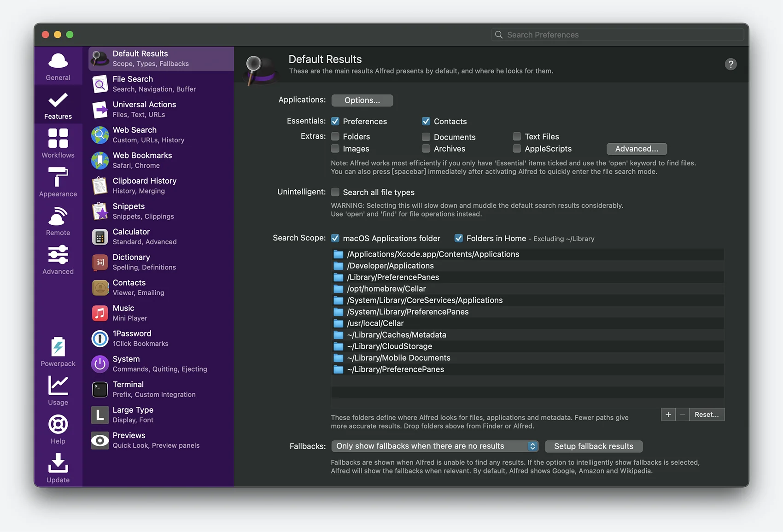The image size is (783, 532).
Task: Click the System power icon
Action: (x=100, y=364)
